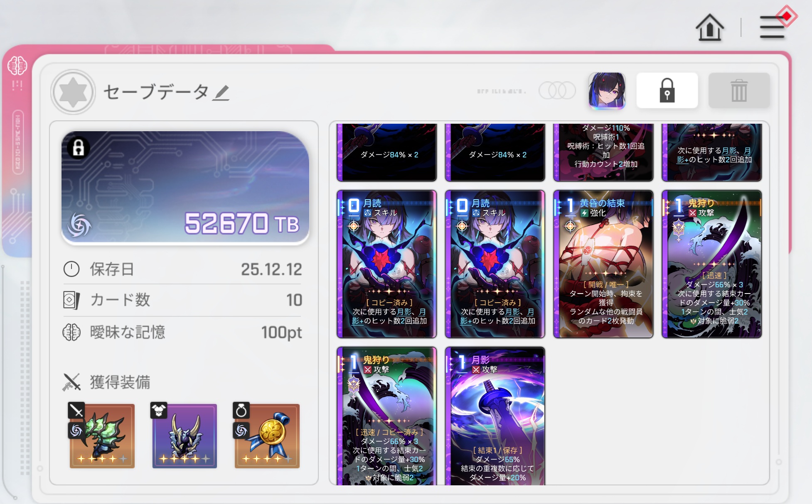Open the dark-haired character portrait
The height and width of the screenshot is (504, 812).
607,91
